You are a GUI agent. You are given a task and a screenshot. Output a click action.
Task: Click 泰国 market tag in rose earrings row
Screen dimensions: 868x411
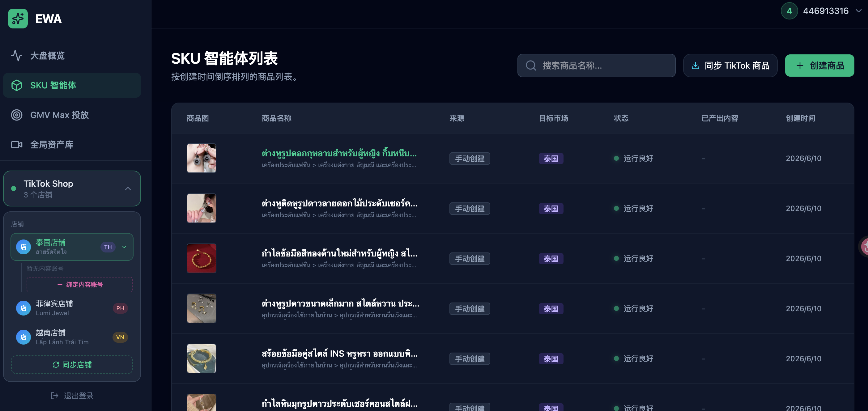(x=551, y=158)
